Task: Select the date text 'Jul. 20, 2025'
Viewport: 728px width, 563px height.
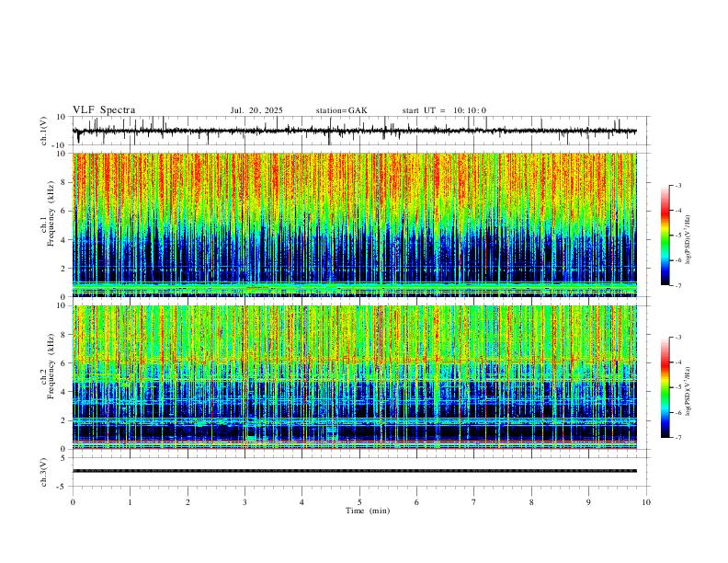Action: point(256,110)
